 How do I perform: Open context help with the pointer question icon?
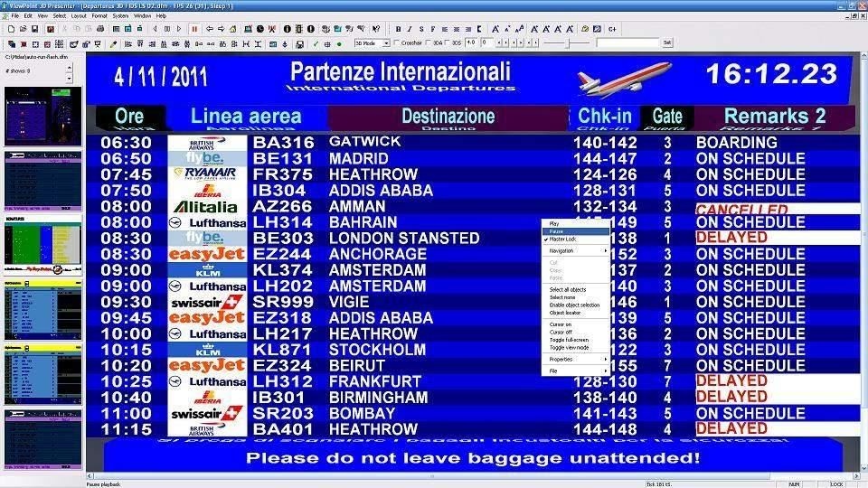(376, 29)
